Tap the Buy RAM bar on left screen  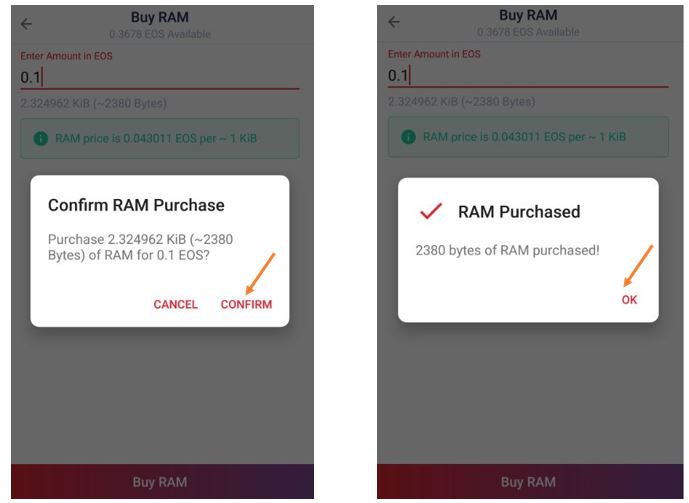tap(162, 481)
